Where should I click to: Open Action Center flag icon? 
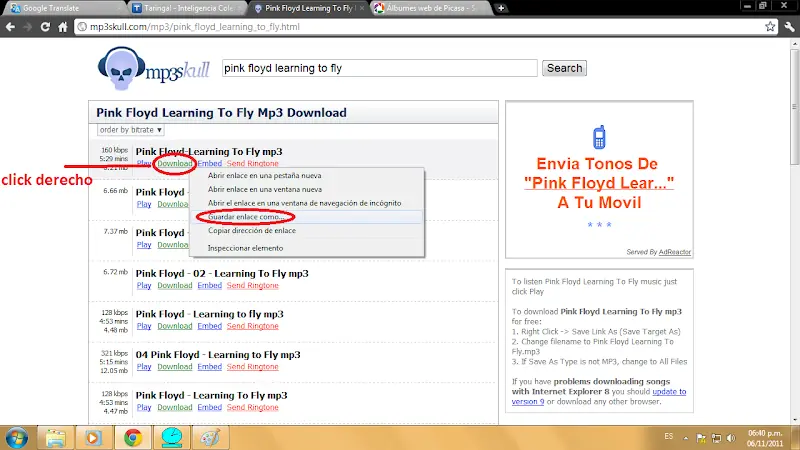pos(701,438)
